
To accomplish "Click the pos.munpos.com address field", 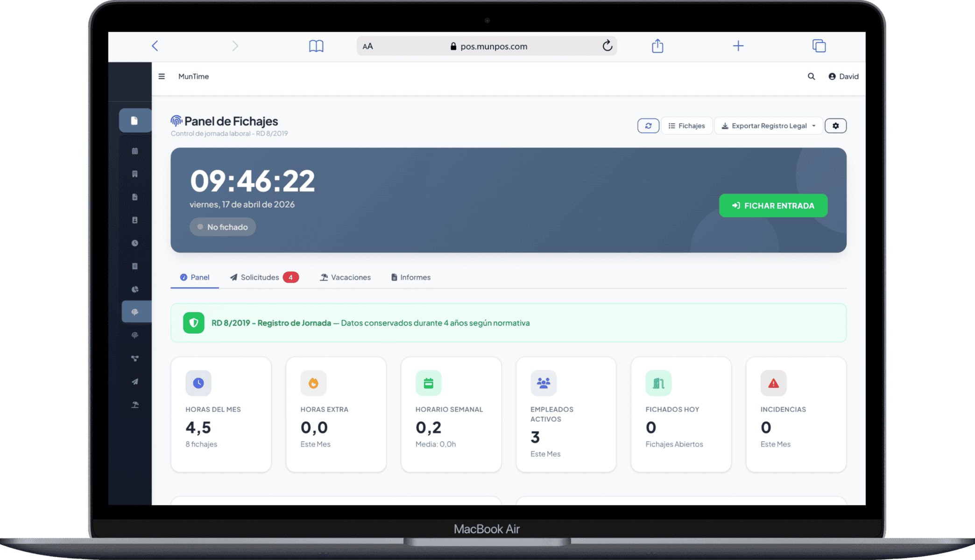I will pos(487,46).
